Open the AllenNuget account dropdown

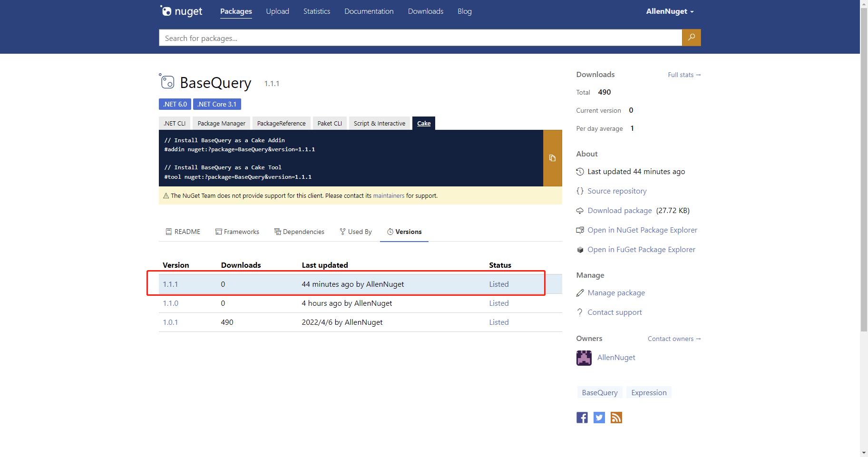click(670, 11)
